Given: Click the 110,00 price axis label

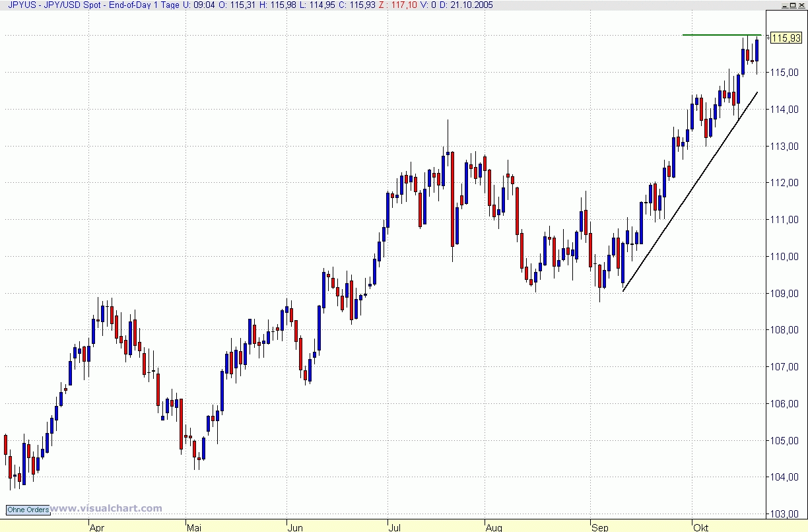Looking at the screenshot, I should pos(786,256).
